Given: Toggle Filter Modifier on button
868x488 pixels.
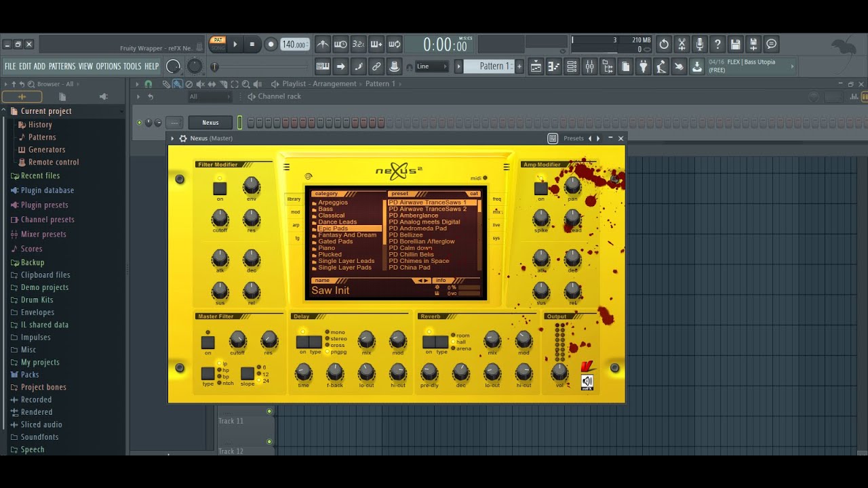Looking at the screenshot, I should 220,188.
